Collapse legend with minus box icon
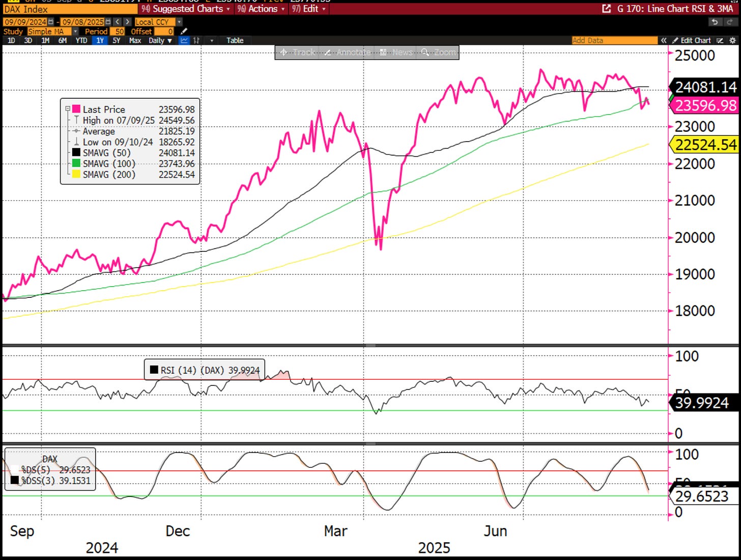Screen dimensions: 741x560 [x=67, y=109]
